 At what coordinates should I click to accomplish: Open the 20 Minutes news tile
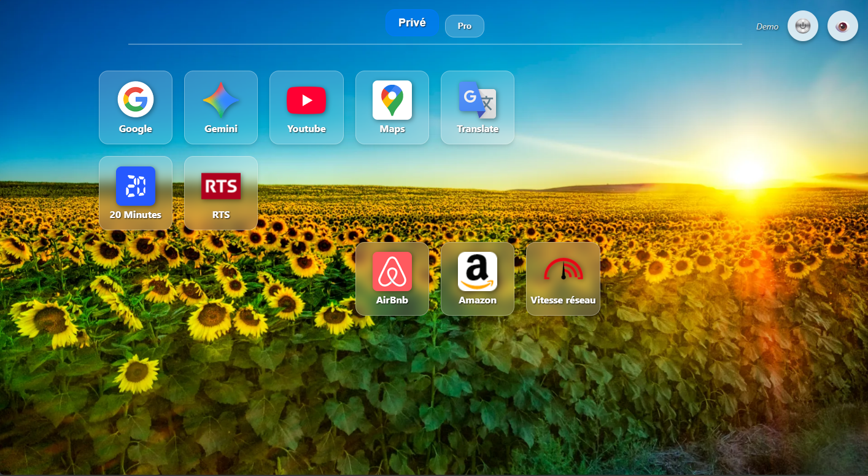coord(136,193)
